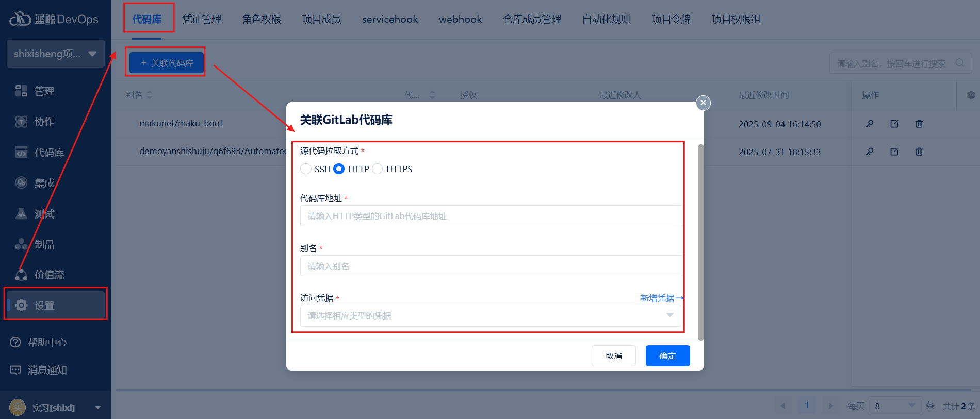Click the dialog vertical scrollbar
This screenshot has width=980, height=419.
click(700, 242)
